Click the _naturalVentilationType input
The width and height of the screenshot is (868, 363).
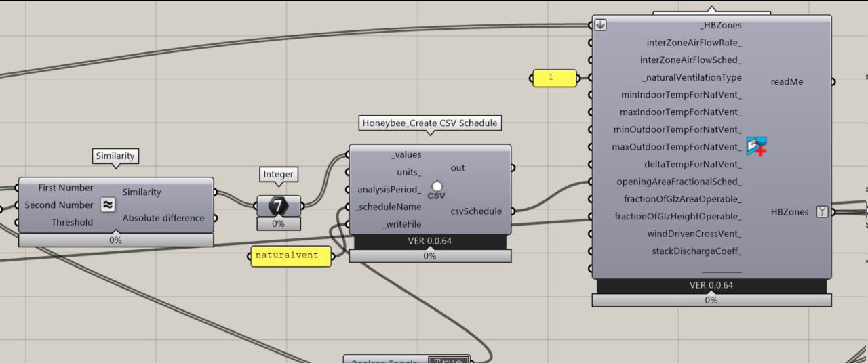[x=692, y=77]
